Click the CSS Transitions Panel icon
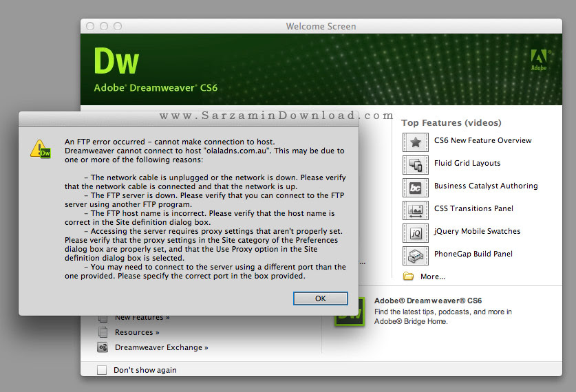 [416, 210]
